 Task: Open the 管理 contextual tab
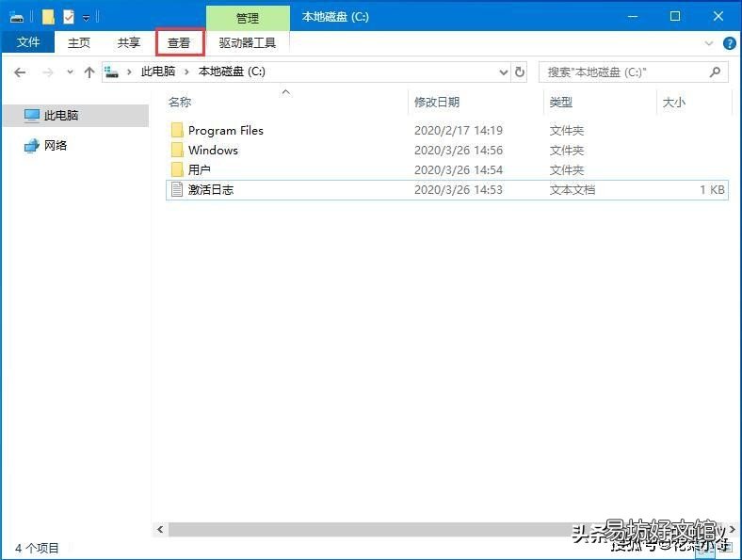[248, 18]
